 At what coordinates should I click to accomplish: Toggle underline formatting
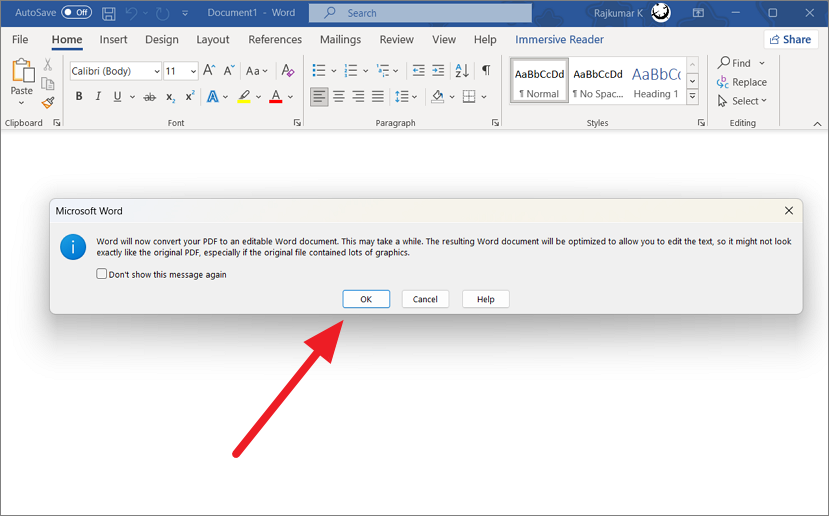tap(117, 96)
